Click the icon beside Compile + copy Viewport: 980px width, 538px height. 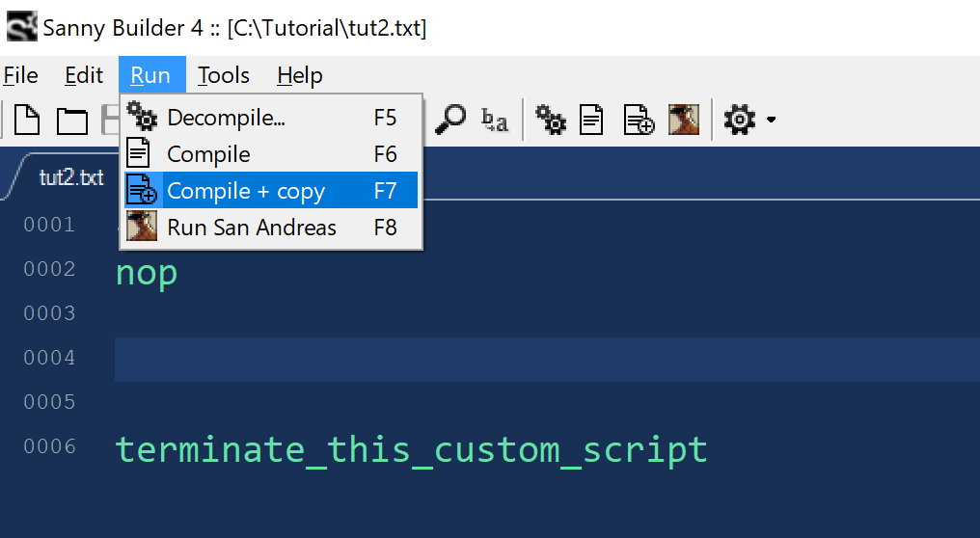point(141,190)
